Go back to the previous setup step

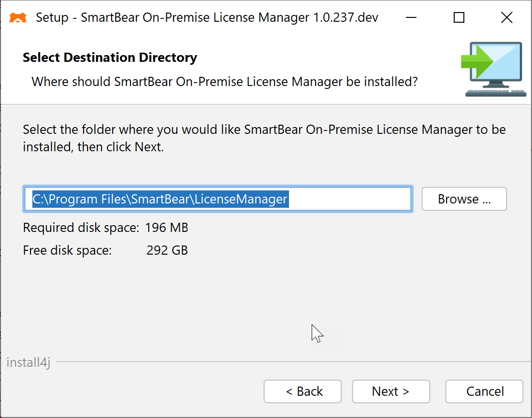[302, 391]
